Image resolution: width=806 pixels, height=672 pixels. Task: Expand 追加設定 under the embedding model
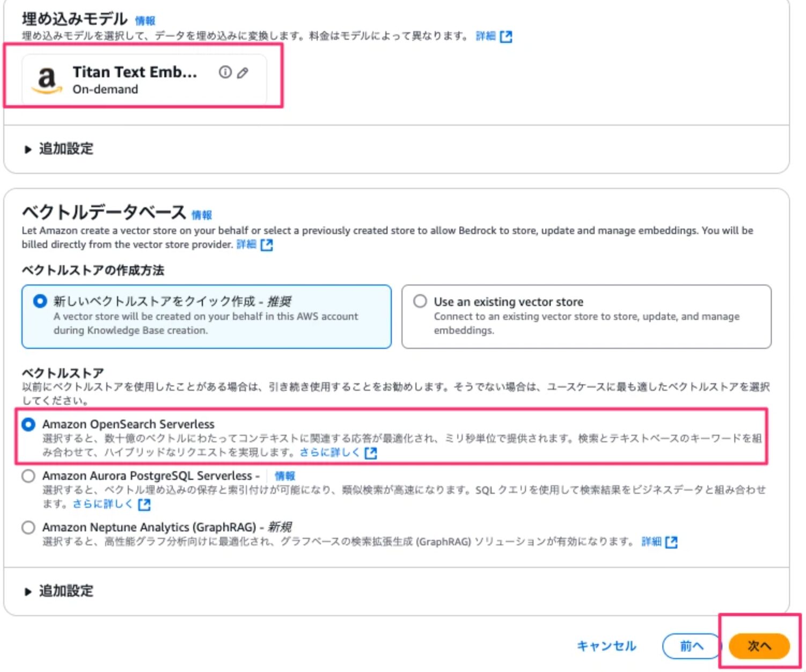tap(59, 149)
